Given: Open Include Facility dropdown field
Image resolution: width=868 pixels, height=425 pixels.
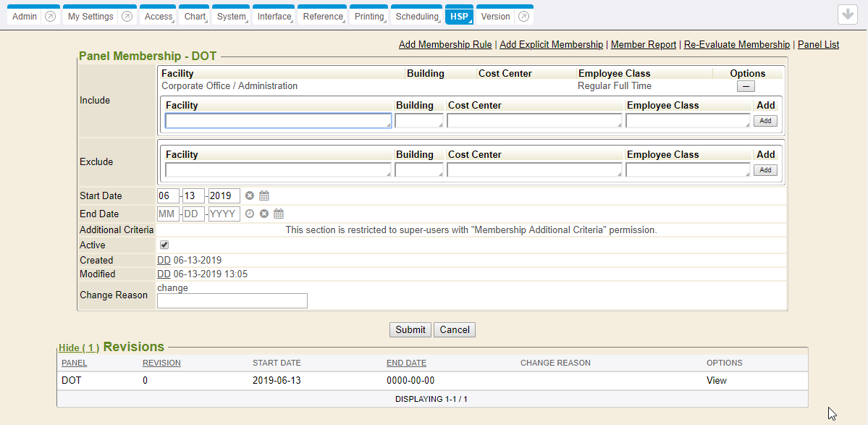Looking at the screenshot, I should [278, 121].
